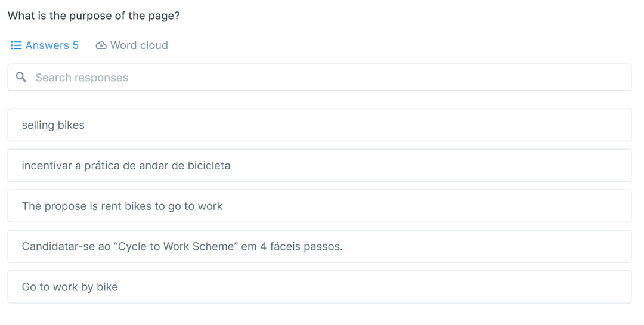Screen dimensions: 644x325
Task: Click the cloud icon beside Word cloud
Action: (x=101, y=45)
